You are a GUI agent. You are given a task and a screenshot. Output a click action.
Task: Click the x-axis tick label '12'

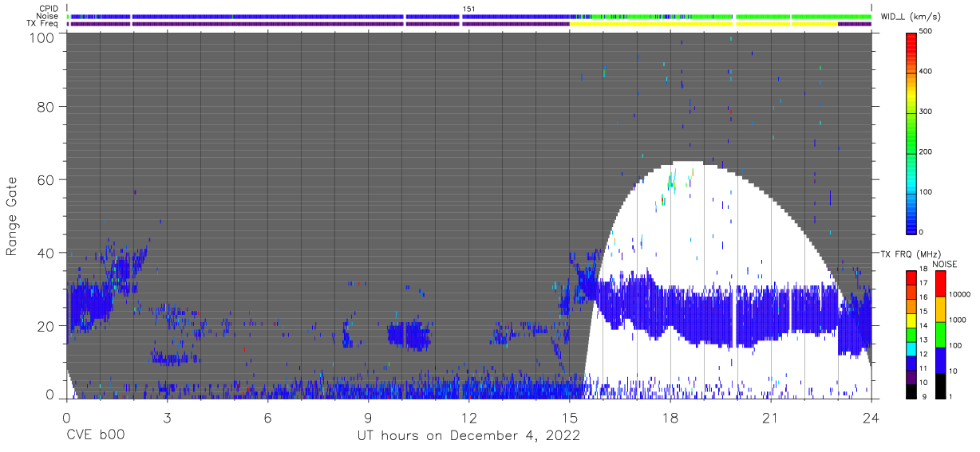click(x=468, y=418)
